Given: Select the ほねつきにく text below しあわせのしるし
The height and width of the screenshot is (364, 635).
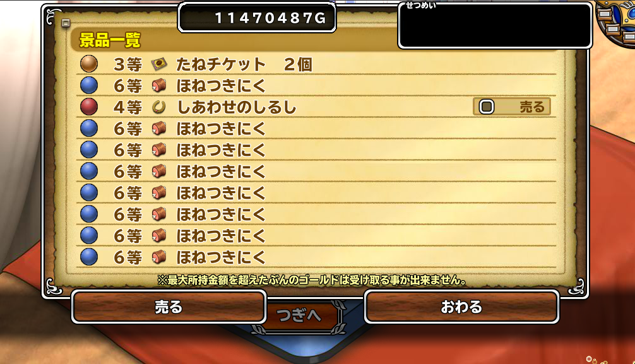Looking at the screenshot, I should pos(221,129).
